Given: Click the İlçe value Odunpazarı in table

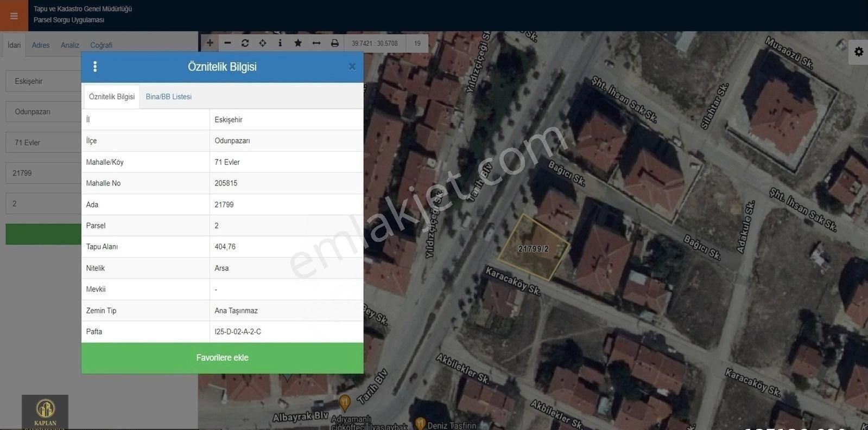Looking at the screenshot, I should pyautogui.click(x=232, y=140).
